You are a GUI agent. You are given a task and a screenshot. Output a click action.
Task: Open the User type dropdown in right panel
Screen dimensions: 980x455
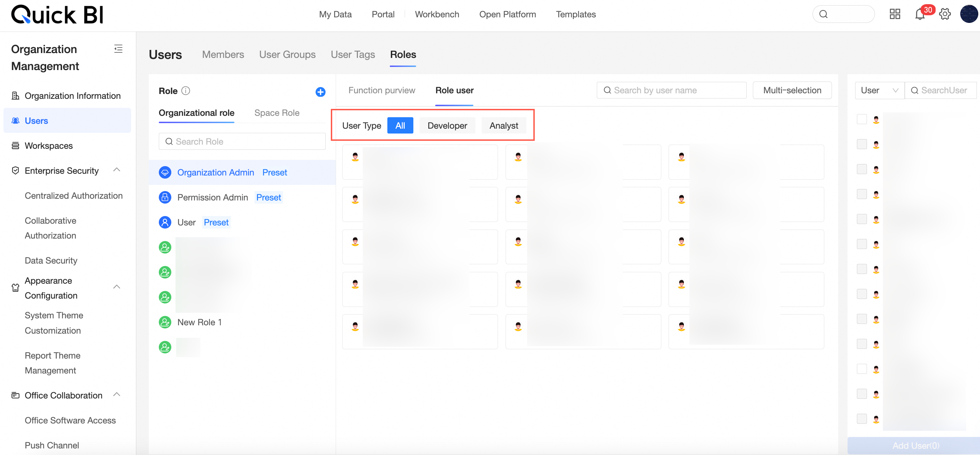pos(879,91)
